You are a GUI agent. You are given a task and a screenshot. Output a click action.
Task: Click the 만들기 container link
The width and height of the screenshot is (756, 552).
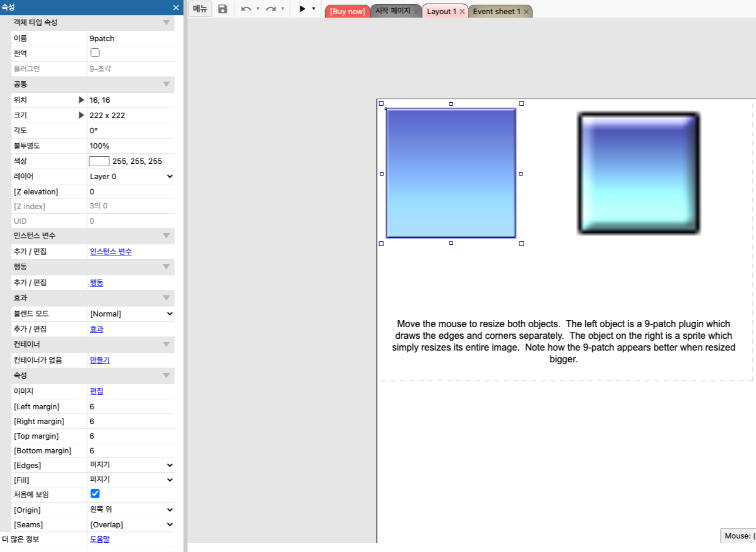100,360
